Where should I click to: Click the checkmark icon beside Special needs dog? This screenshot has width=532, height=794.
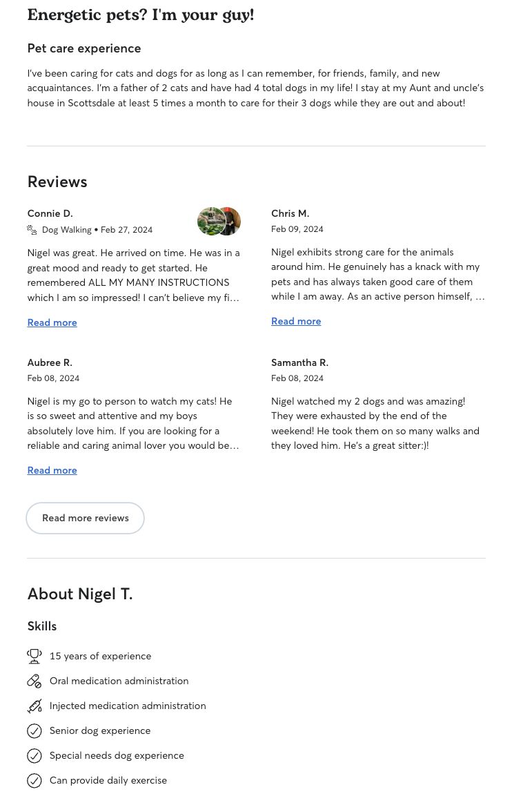point(34,755)
